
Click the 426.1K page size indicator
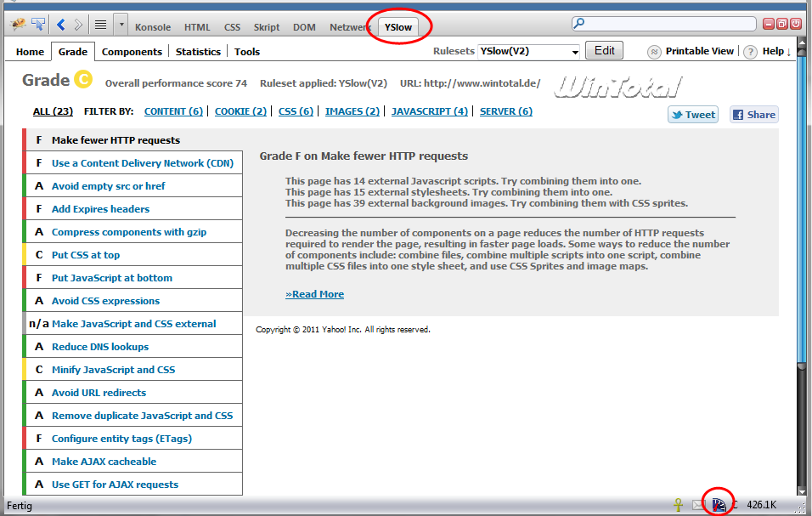[x=761, y=505]
